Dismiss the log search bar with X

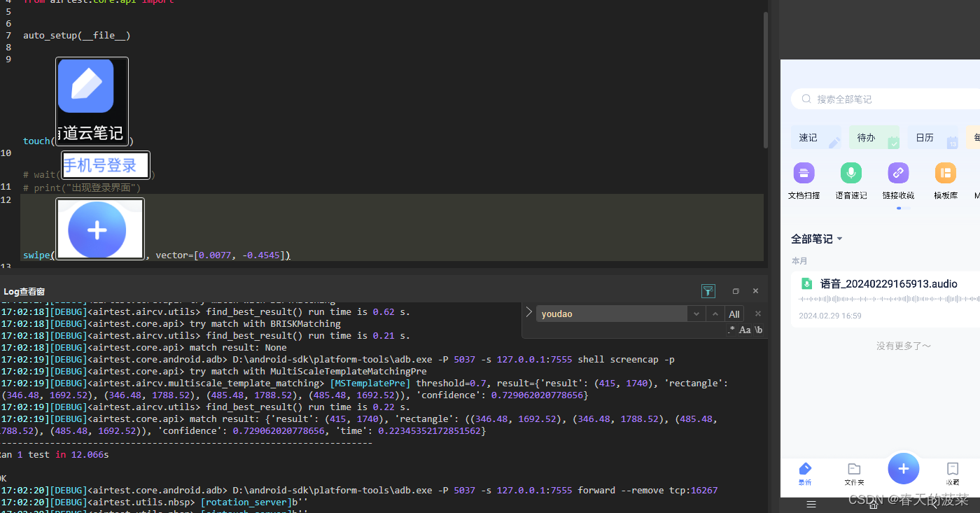coord(757,314)
